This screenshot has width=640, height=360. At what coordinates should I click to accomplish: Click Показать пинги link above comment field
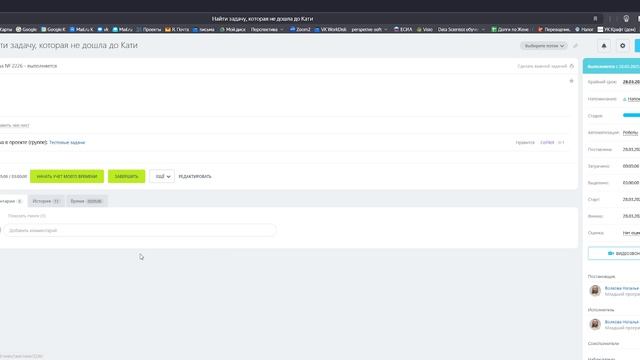[x=27, y=216]
